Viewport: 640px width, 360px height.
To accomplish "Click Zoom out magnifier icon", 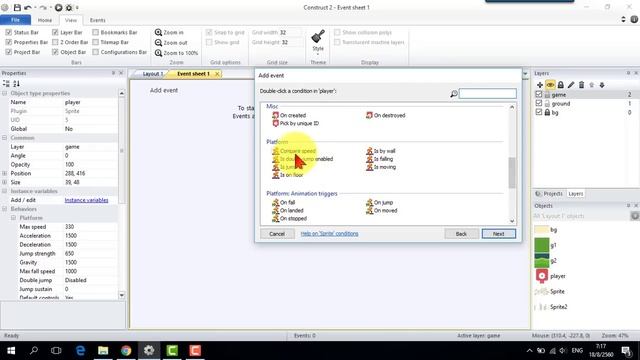I will click(158, 43).
